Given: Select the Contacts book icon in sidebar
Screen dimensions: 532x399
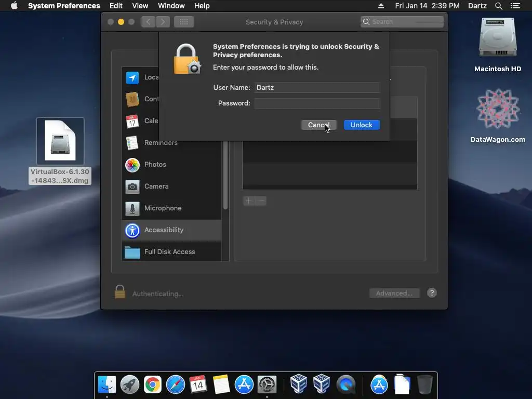Looking at the screenshot, I should click(132, 99).
